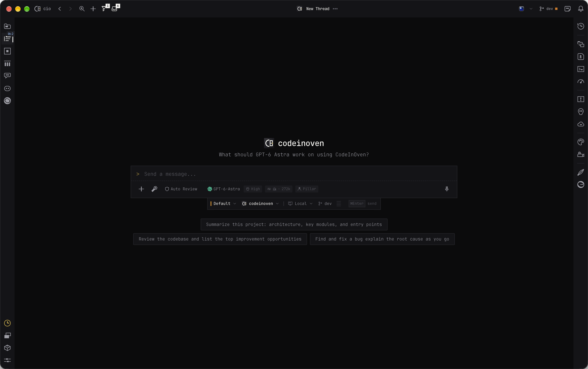Start voice input with the microphone icon

point(447,189)
